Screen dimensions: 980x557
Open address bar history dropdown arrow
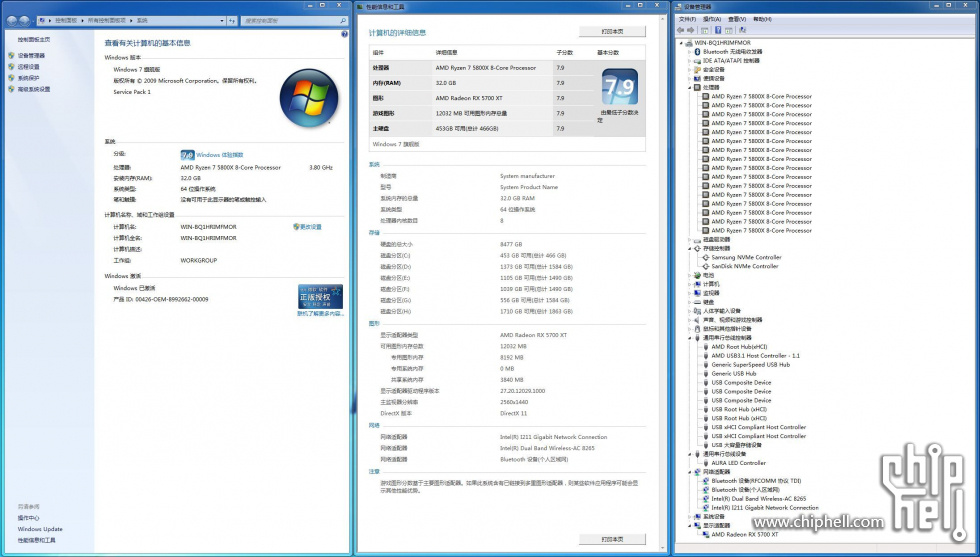tap(222, 21)
